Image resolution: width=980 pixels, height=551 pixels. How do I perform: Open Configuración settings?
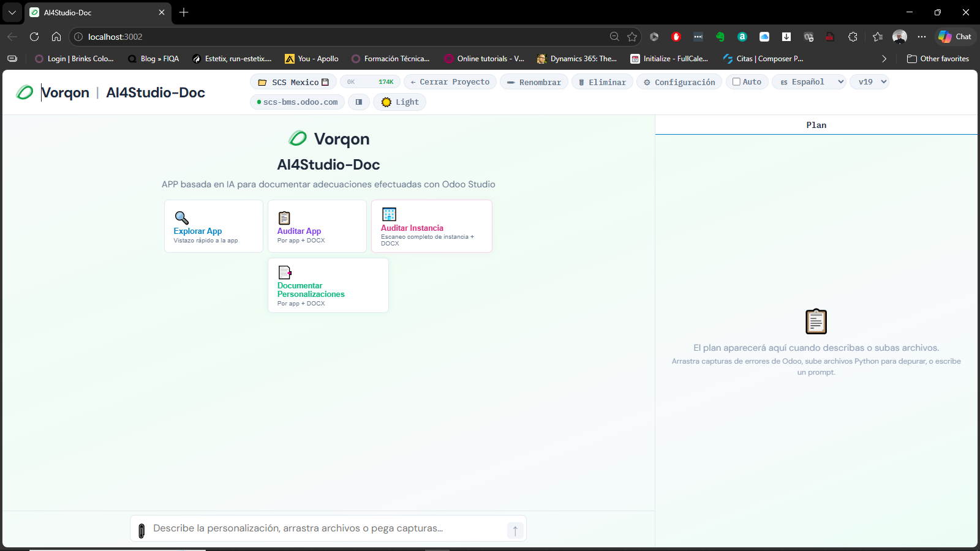[x=679, y=82]
